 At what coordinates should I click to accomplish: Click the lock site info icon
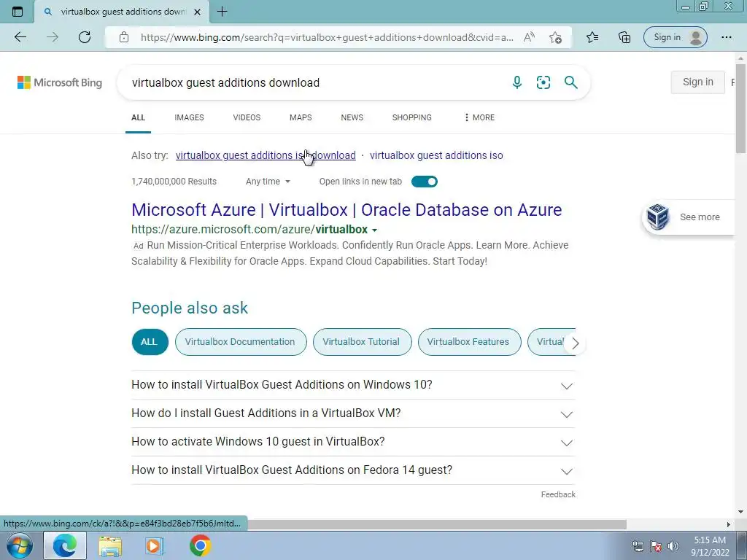[124, 37]
